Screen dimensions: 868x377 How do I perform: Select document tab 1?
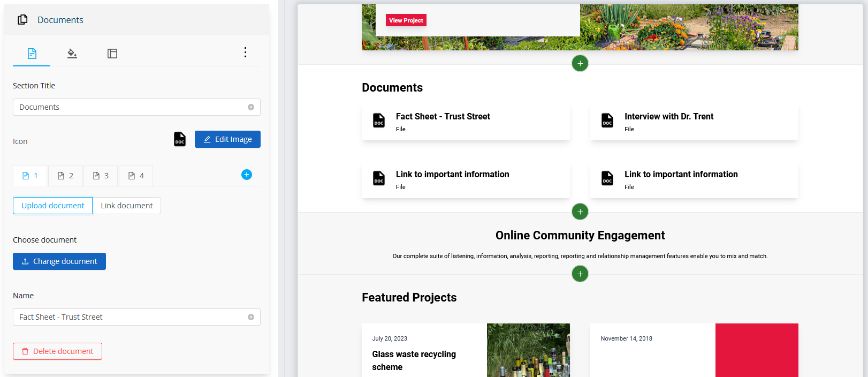pyautogui.click(x=30, y=176)
